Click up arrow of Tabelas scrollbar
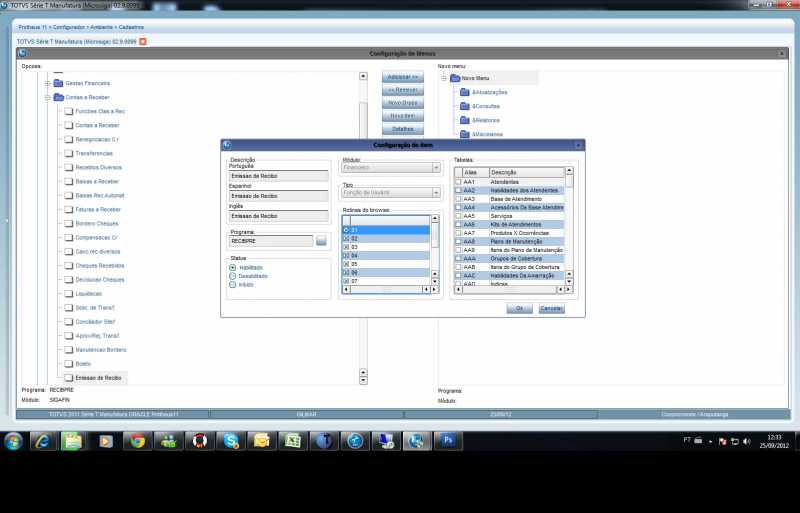The image size is (800, 513). coord(569,170)
